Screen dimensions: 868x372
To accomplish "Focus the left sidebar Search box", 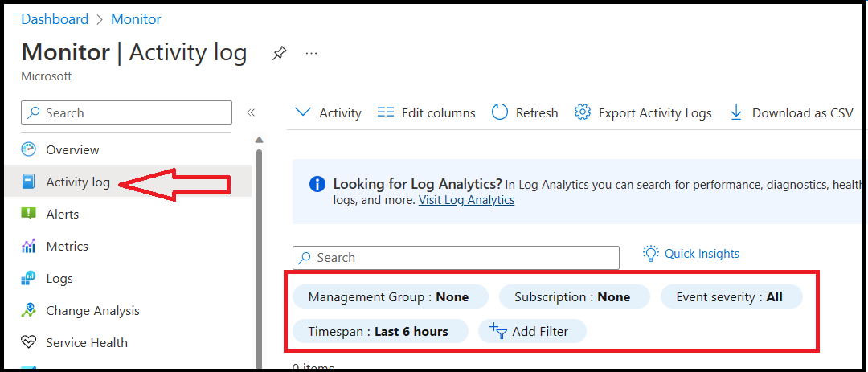I will click(126, 112).
